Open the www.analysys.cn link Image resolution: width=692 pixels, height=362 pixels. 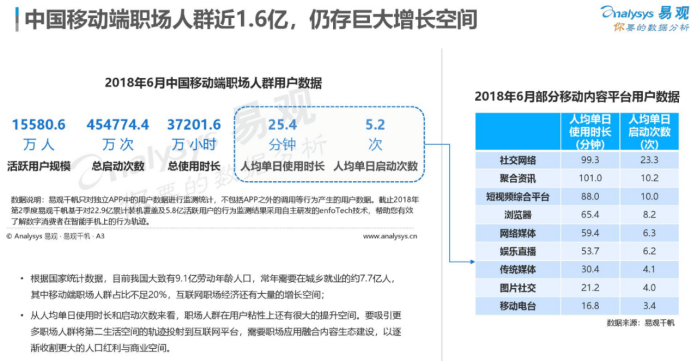(x=390, y=236)
